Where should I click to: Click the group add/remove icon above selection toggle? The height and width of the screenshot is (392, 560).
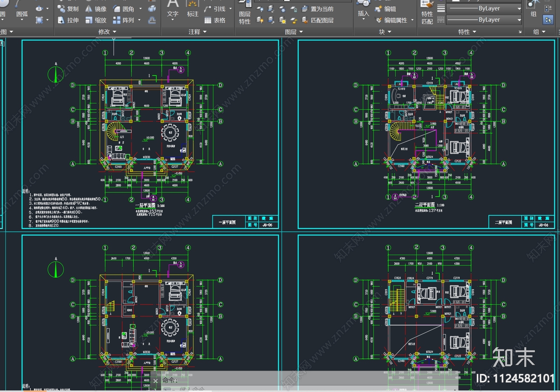tap(548, 8)
